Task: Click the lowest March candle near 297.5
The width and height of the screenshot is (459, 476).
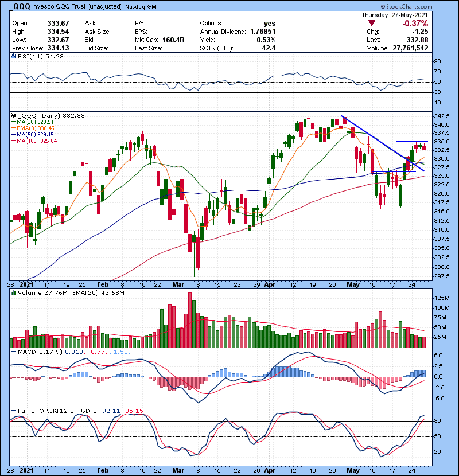Action: [x=194, y=255]
